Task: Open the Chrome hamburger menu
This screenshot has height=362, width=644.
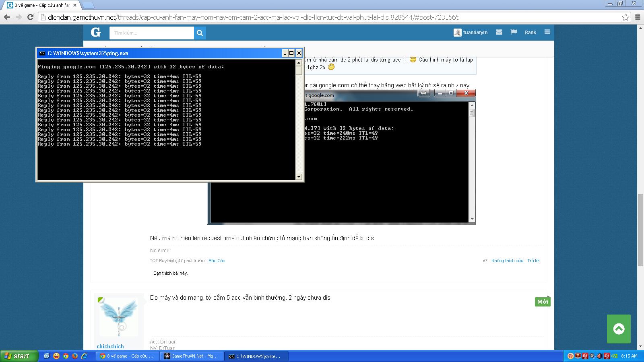Action: 638,17
